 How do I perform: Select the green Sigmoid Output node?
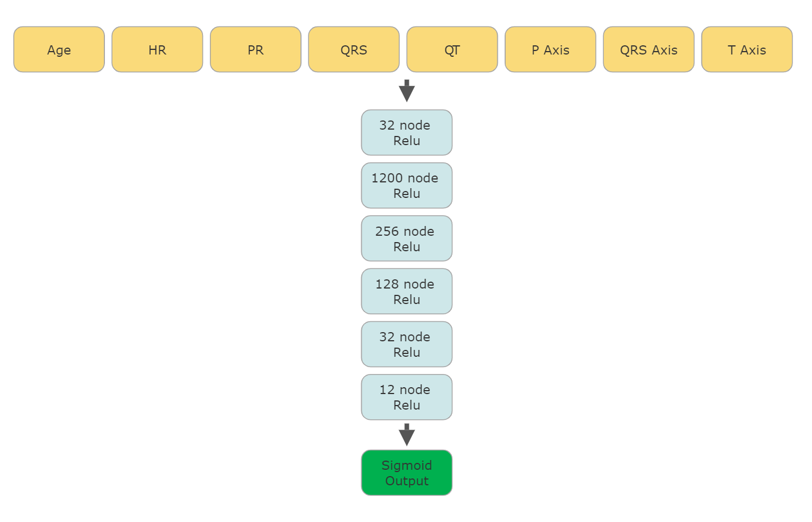tap(407, 473)
